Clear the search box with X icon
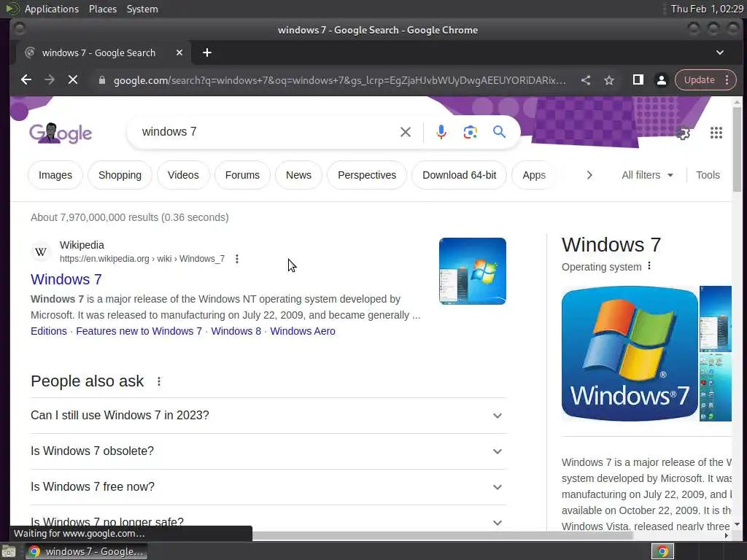The width and height of the screenshot is (747, 560). point(406,132)
